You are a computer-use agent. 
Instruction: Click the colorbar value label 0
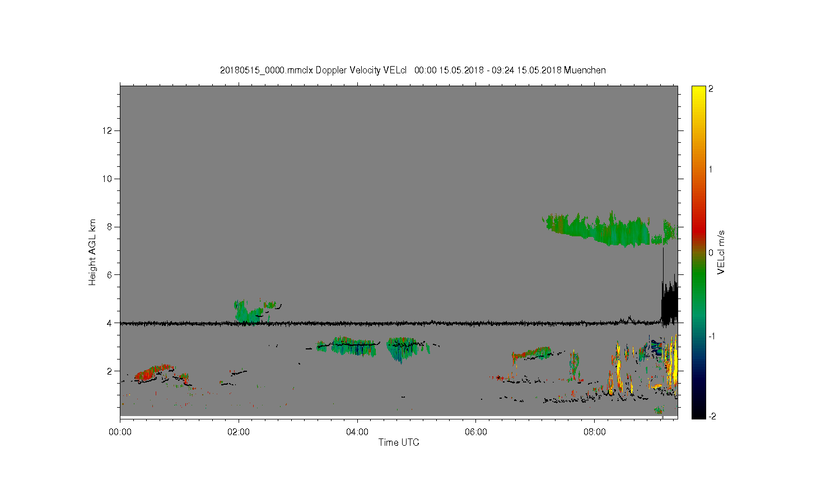[x=711, y=253]
